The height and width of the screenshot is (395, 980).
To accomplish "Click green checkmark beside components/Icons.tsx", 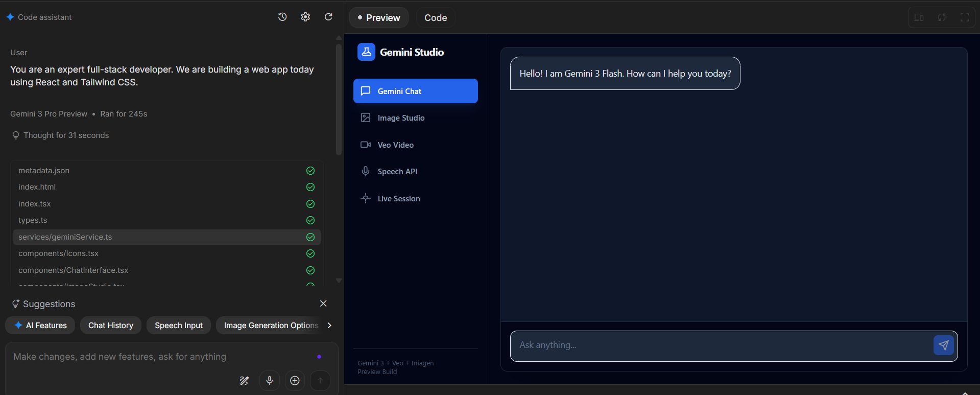I will [x=310, y=253].
